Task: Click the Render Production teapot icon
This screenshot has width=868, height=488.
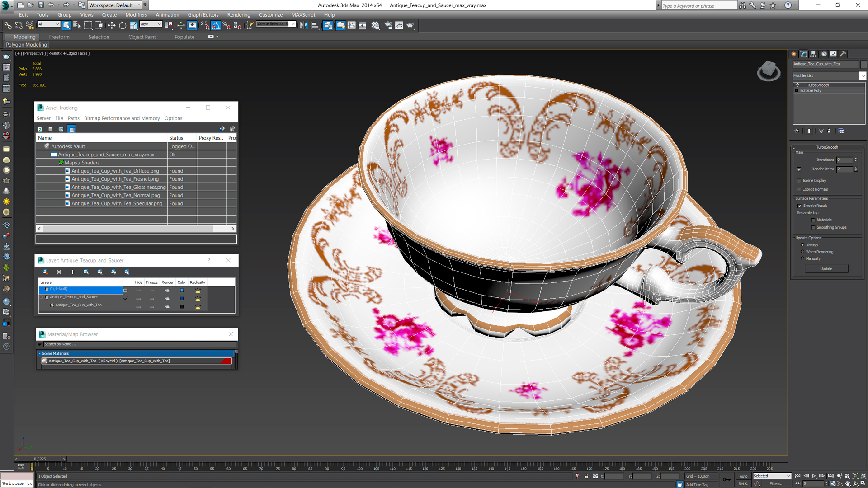Action: [x=410, y=25]
